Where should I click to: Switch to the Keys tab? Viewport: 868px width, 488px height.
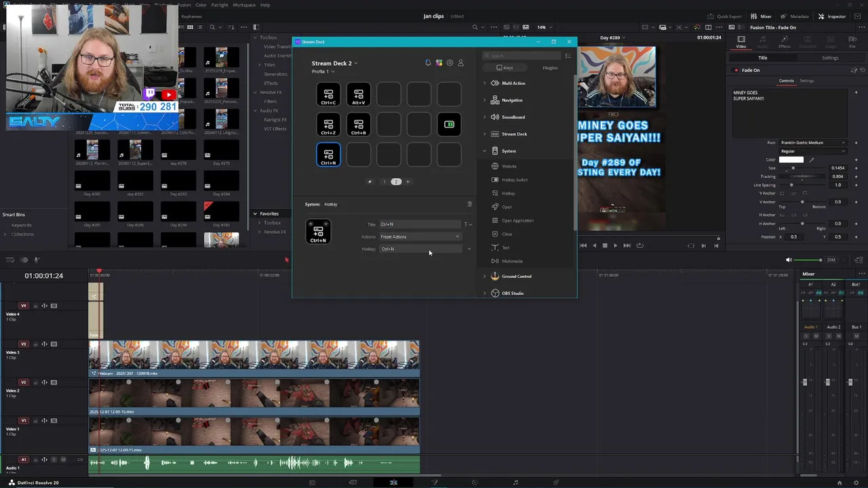click(505, 68)
